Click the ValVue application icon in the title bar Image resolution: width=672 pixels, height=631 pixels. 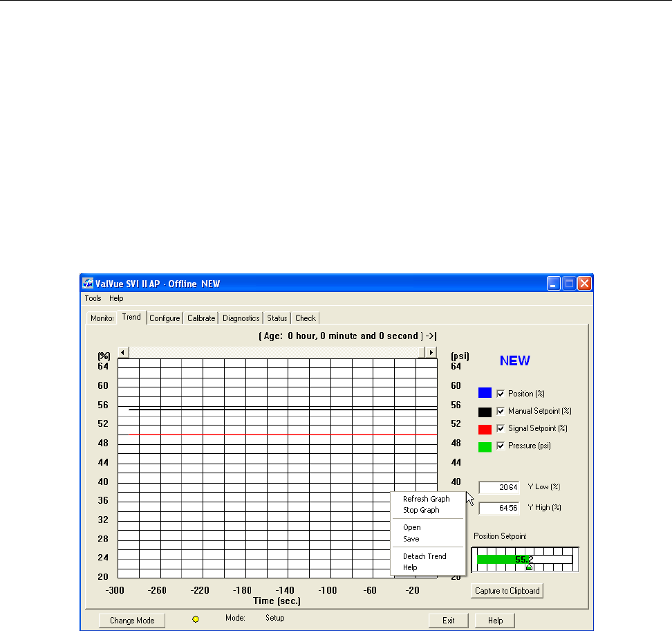click(x=88, y=283)
